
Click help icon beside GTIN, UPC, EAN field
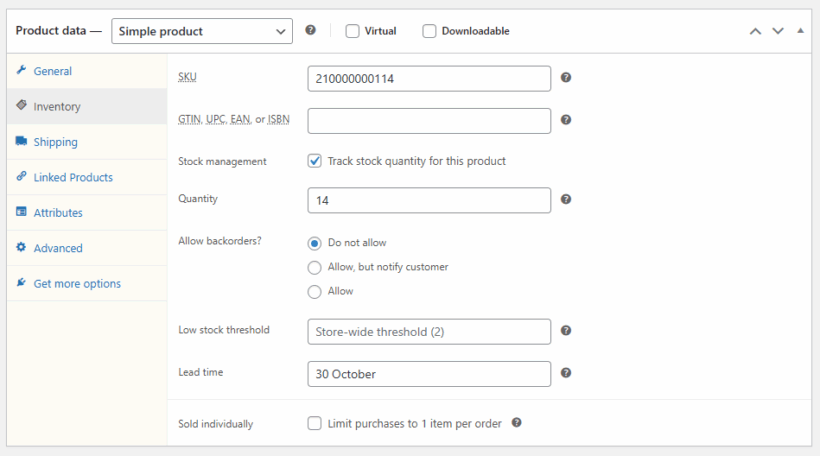point(566,120)
